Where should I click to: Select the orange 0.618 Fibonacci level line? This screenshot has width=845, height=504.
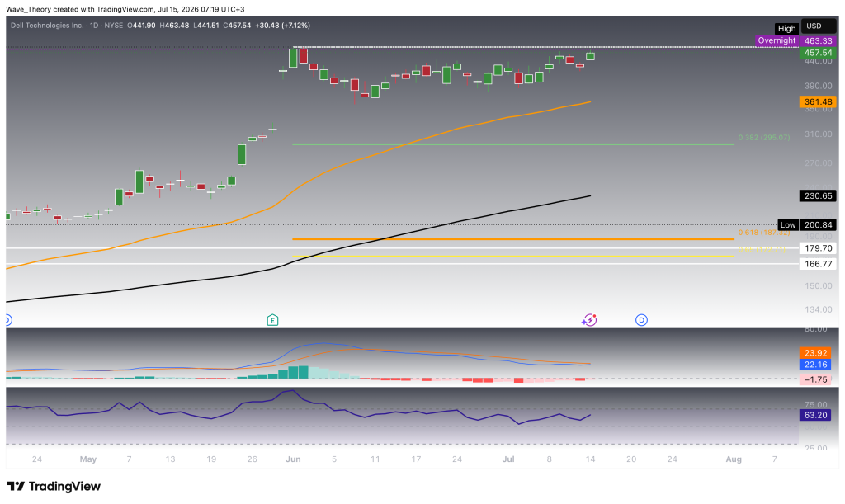pyautogui.click(x=513, y=239)
